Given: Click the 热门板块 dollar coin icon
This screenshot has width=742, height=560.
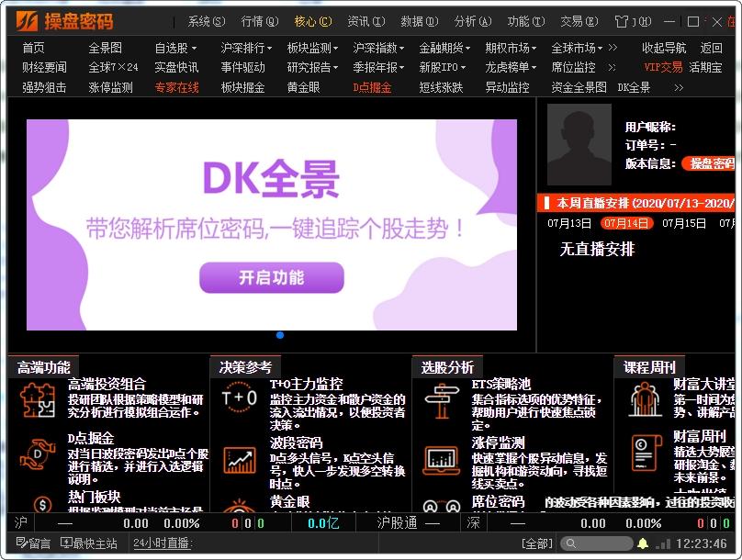Looking at the screenshot, I should coord(42,505).
